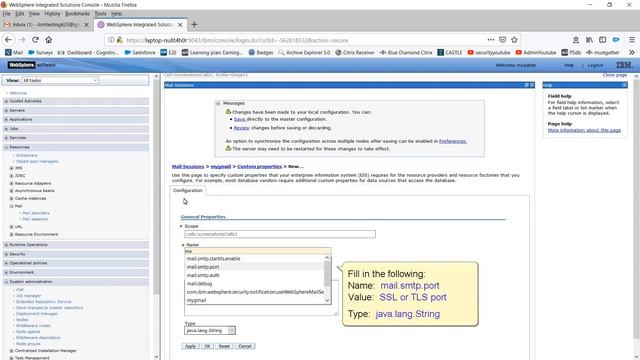The width and height of the screenshot is (640, 360).
Task: Open the Bookmarks menu
Action: pos(77,13)
